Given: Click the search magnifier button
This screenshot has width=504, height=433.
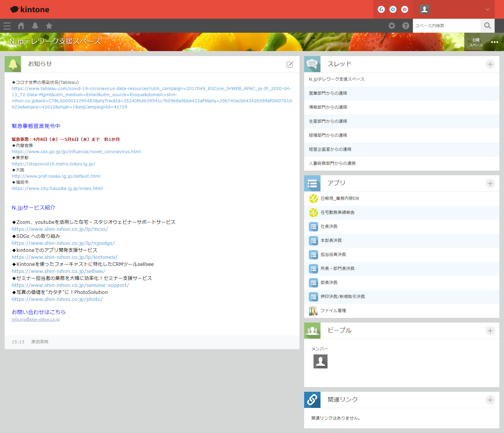Looking at the screenshot, I should 488,26.
